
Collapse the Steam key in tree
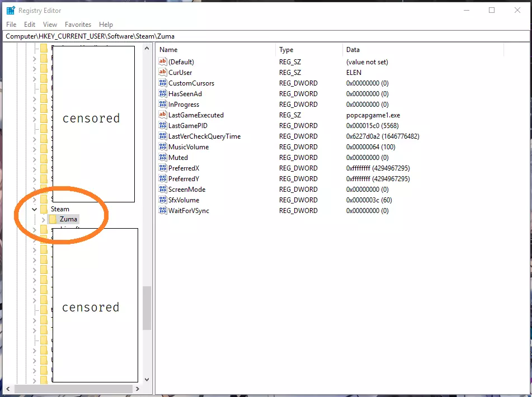[x=34, y=209]
